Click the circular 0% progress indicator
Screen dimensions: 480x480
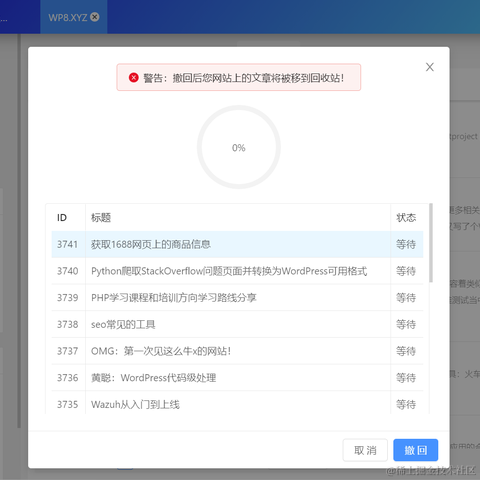239,147
